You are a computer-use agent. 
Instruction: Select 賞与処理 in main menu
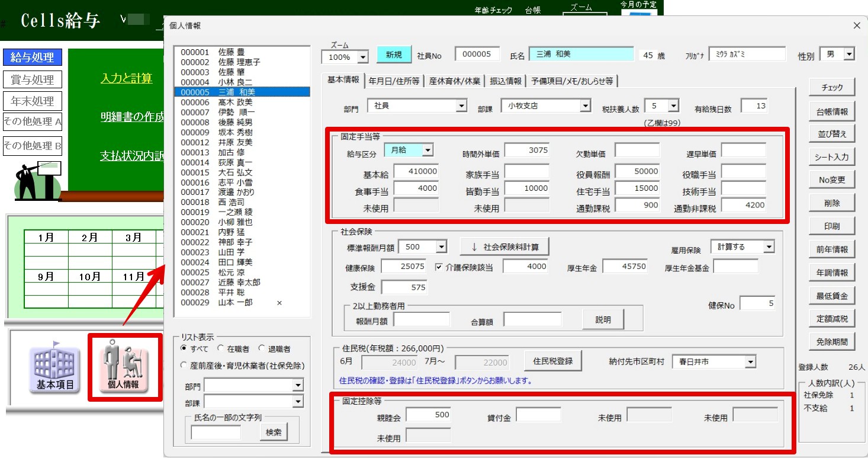click(x=33, y=79)
